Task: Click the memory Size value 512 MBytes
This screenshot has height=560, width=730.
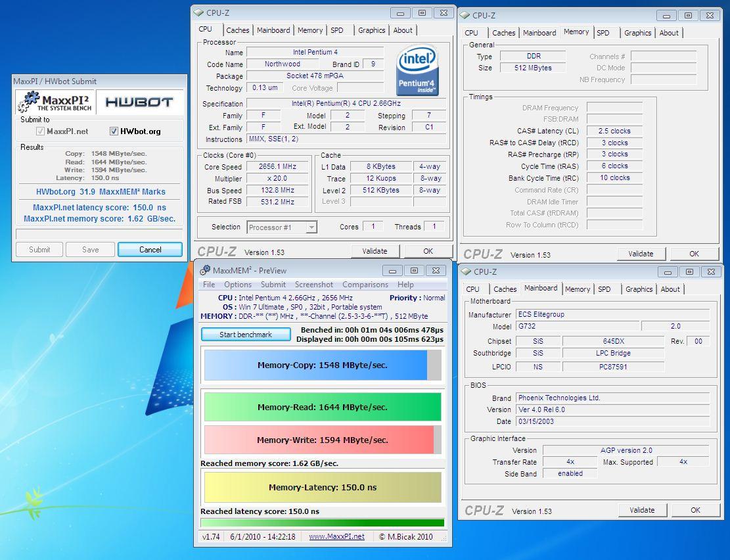Action: coord(533,68)
